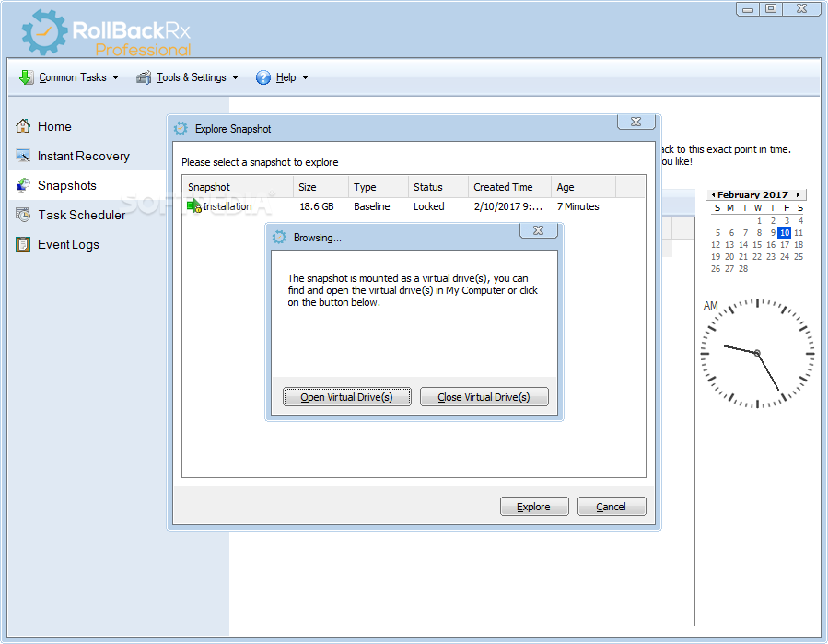
Task: Expand the Help dropdown arrow
Action: click(305, 77)
